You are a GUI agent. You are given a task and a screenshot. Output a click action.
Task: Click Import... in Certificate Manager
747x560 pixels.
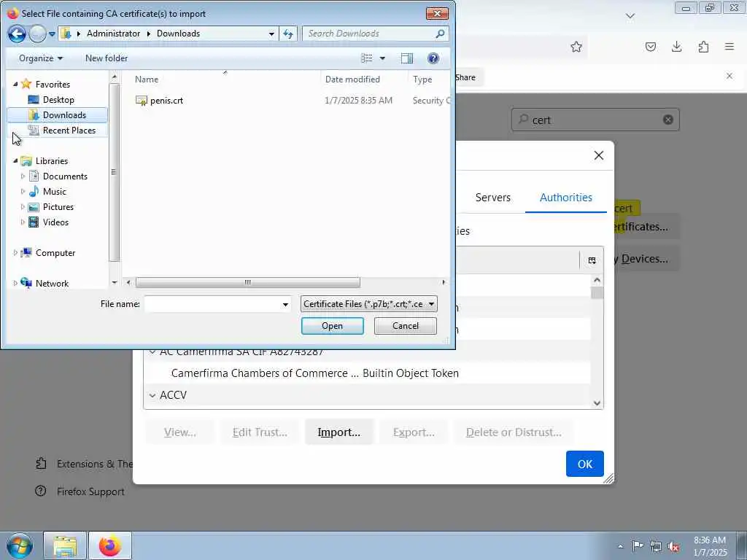[x=338, y=432]
